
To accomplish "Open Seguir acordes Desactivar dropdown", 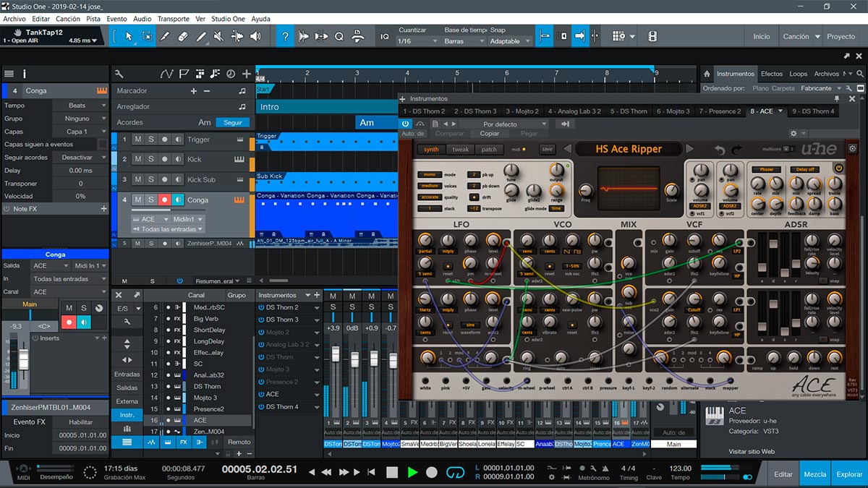I will [x=80, y=158].
